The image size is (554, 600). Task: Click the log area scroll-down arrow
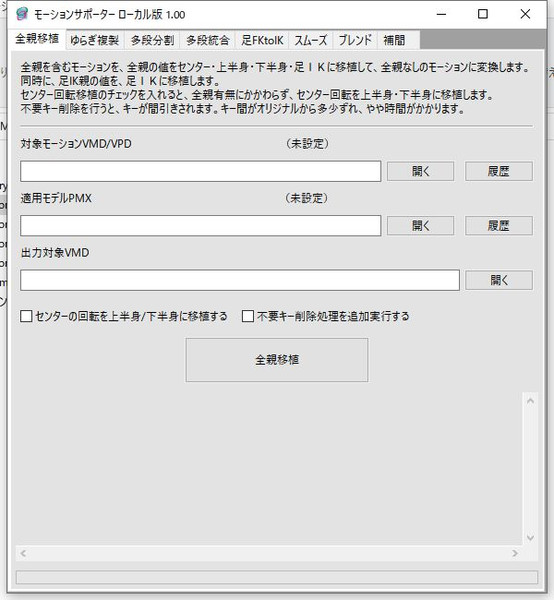pos(530,538)
